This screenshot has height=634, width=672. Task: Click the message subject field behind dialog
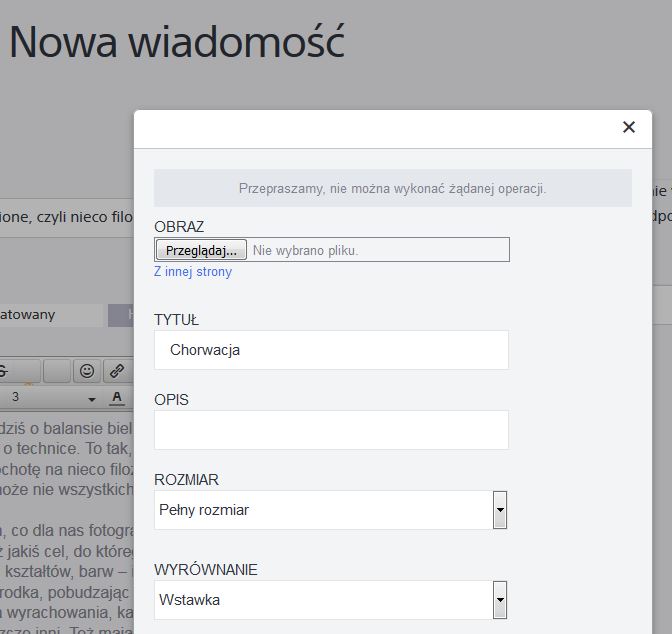(x=65, y=218)
